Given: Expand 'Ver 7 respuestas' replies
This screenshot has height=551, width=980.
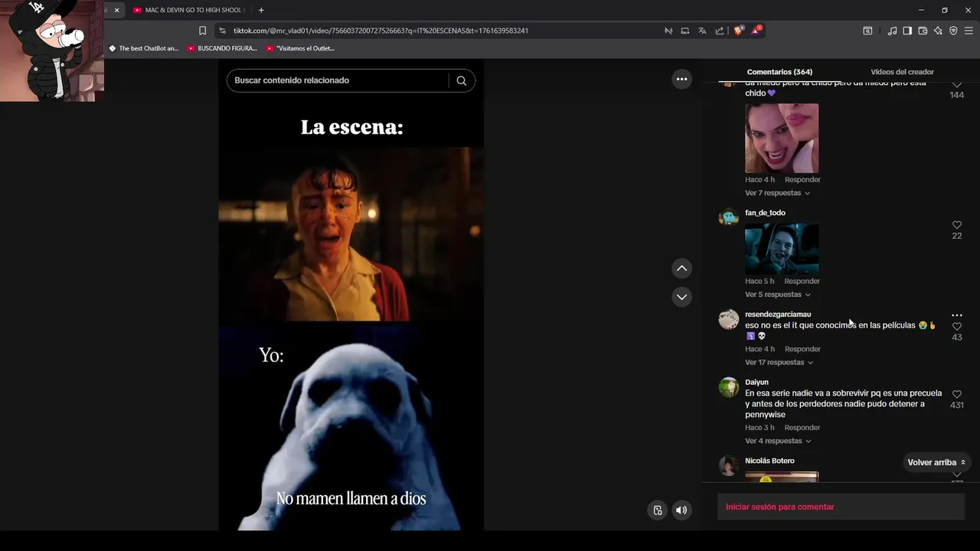Looking at the screenshot, I should (778, 193).
